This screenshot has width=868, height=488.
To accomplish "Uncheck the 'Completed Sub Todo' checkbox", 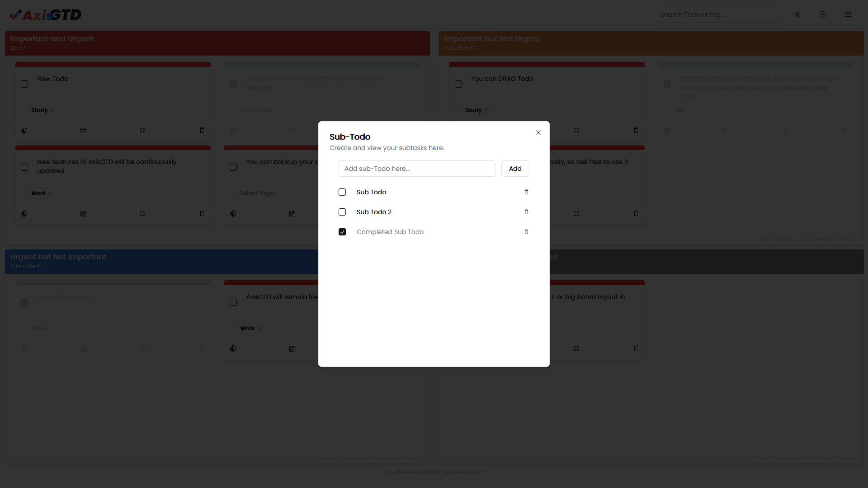I will tap(342, 232).
